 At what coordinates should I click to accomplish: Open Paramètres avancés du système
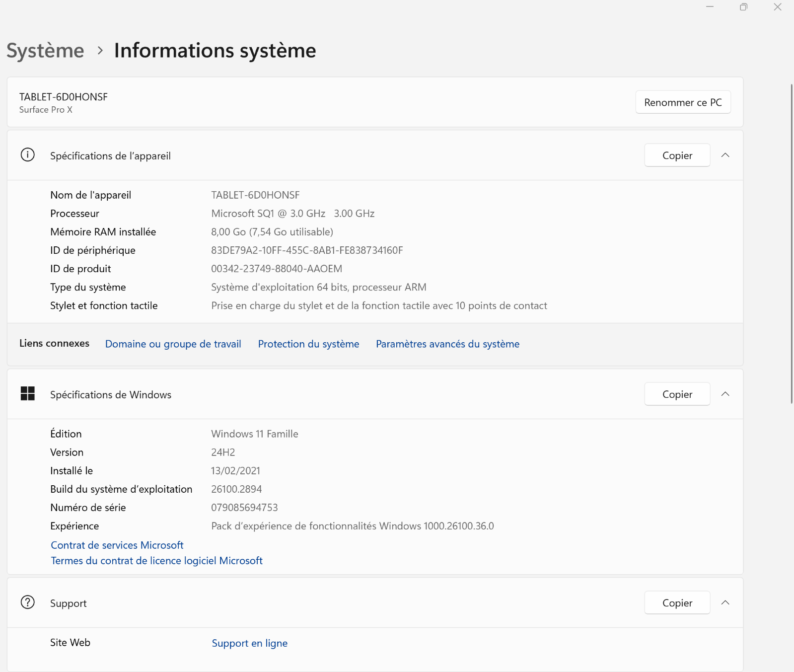coord(447,344)
